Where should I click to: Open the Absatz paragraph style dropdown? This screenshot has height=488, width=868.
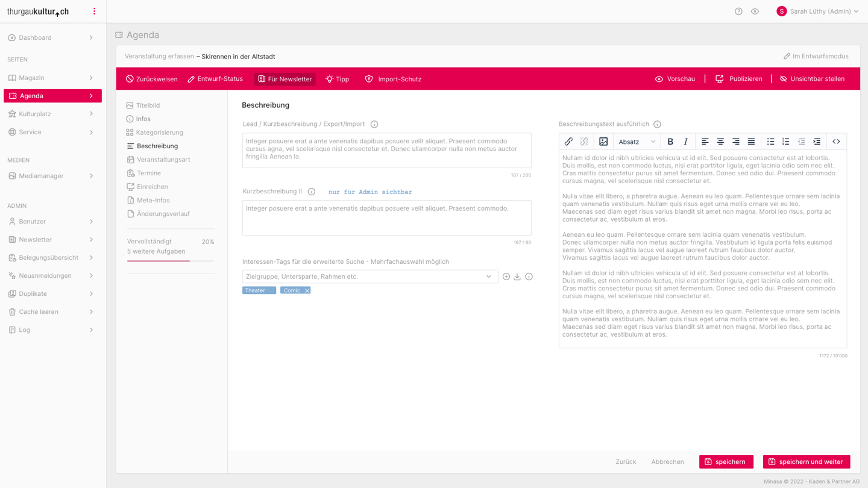pyautogui.click(x=637, y=142)
